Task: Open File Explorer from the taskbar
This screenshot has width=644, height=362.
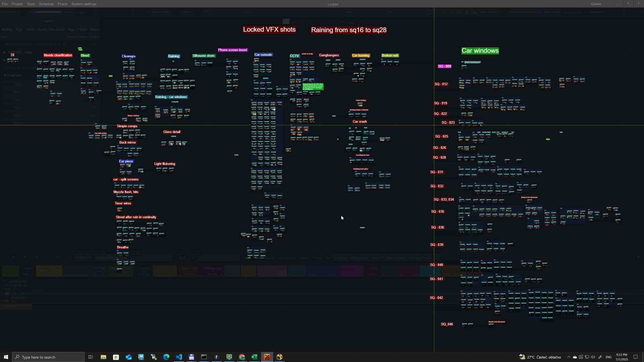Action: tap(103, 357)
